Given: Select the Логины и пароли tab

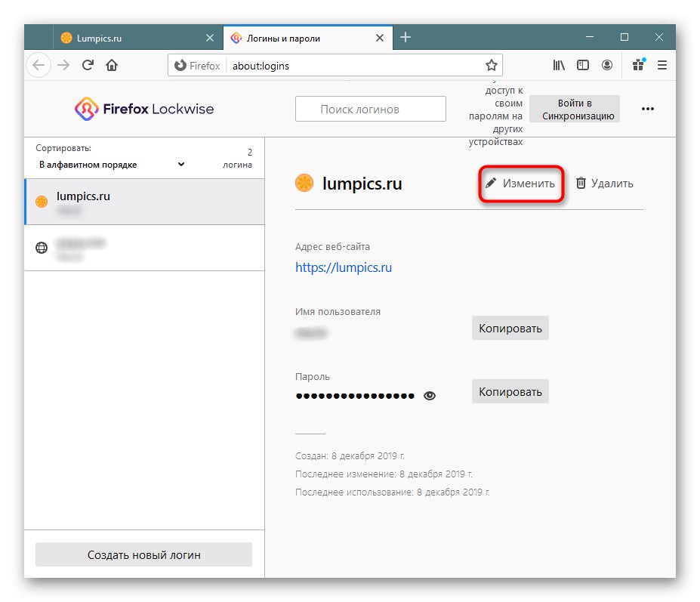Looking at the screenshot, I should pos(308,38).
